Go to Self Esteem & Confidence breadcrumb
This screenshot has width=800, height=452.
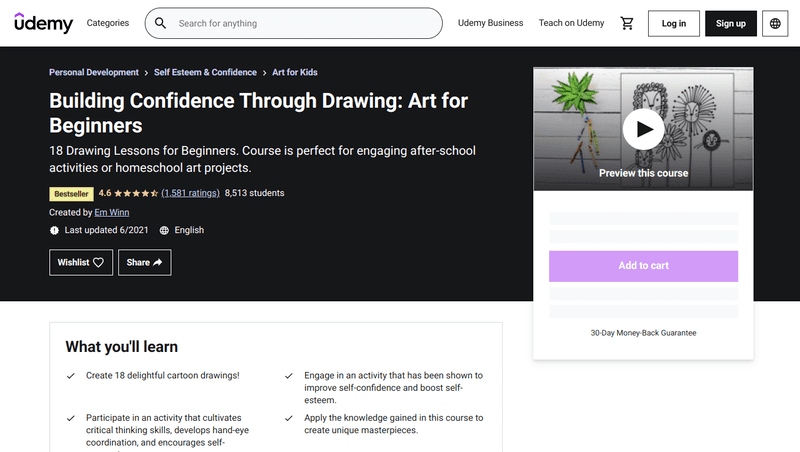(x=205, y=72)
